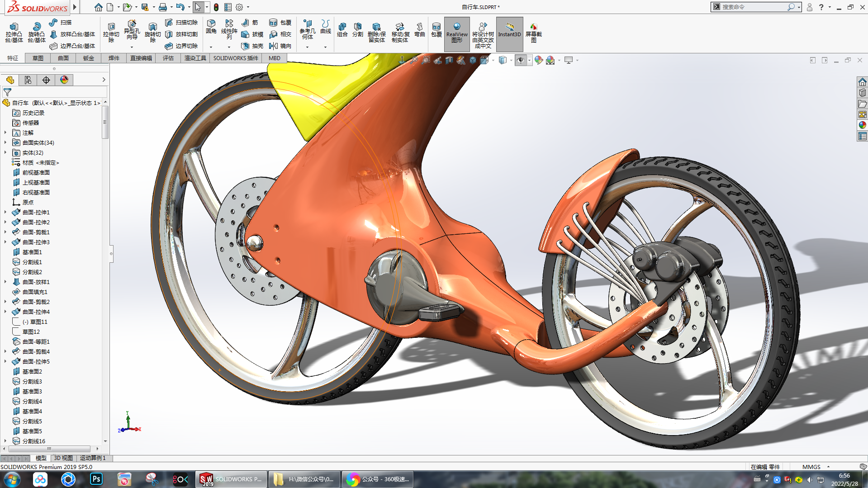Screen dimensions: 868x488
Task: Switch to the 3D 视图 bottom tab
Action: (63, 458)
